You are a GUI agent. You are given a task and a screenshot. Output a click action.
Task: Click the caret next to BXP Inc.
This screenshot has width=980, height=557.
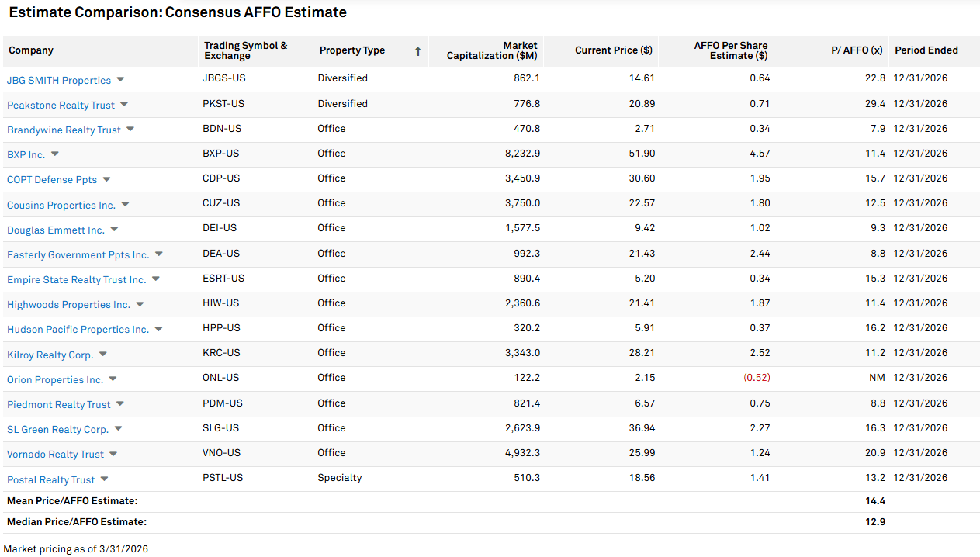[x=55, y=154]
